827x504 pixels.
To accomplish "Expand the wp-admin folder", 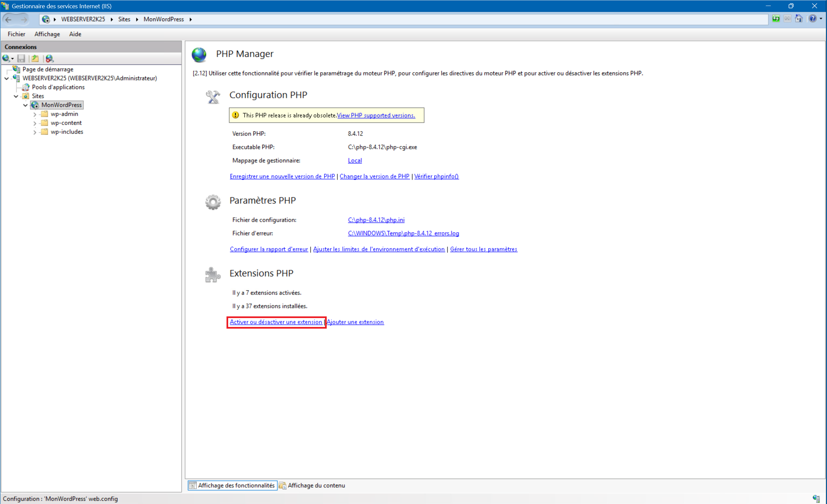I will (35, 114).
